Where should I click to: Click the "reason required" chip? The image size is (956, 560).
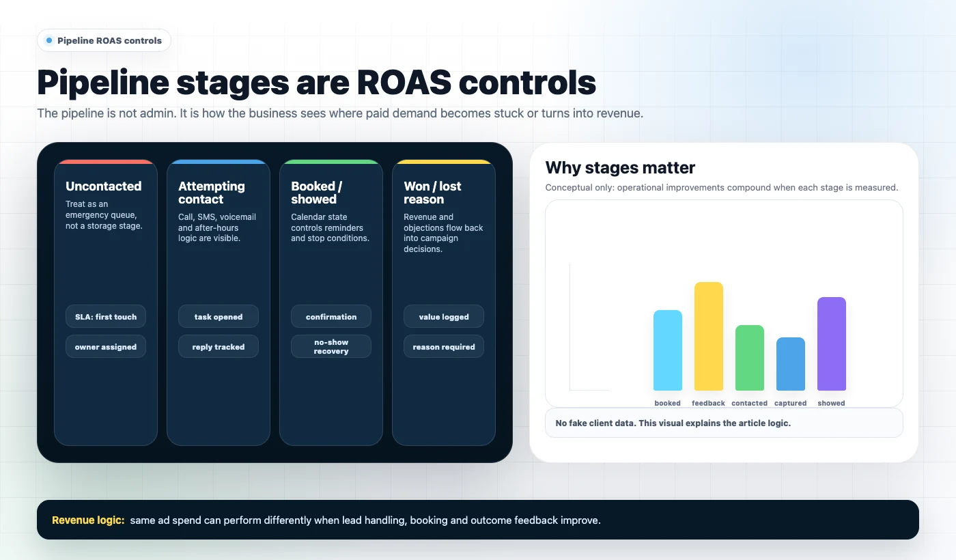click(x=444, y=346)
